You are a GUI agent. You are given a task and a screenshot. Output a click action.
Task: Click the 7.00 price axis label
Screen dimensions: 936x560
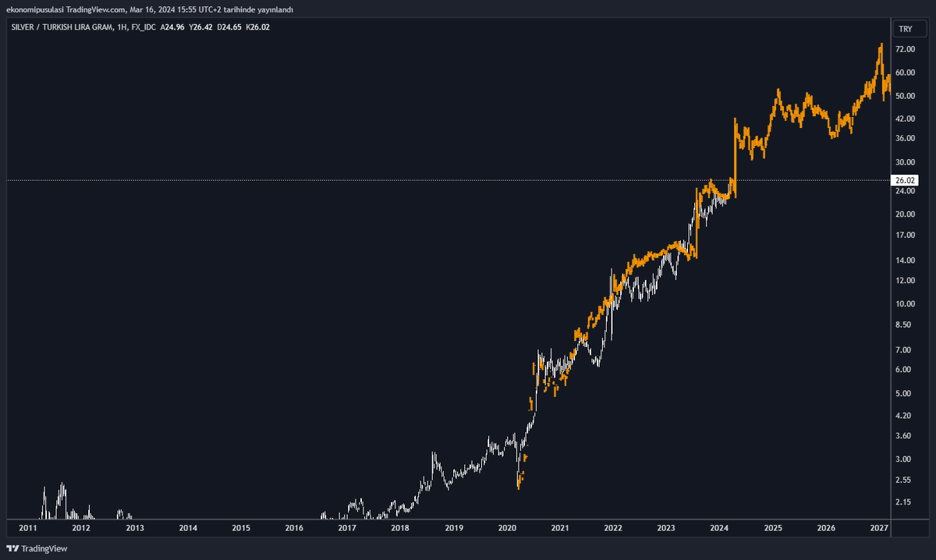(903, 349)
